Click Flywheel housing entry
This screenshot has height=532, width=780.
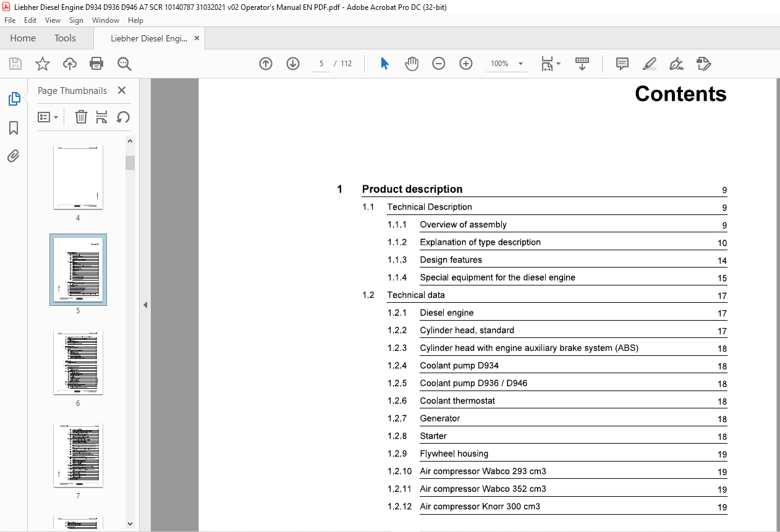click(x=454, y=454)
